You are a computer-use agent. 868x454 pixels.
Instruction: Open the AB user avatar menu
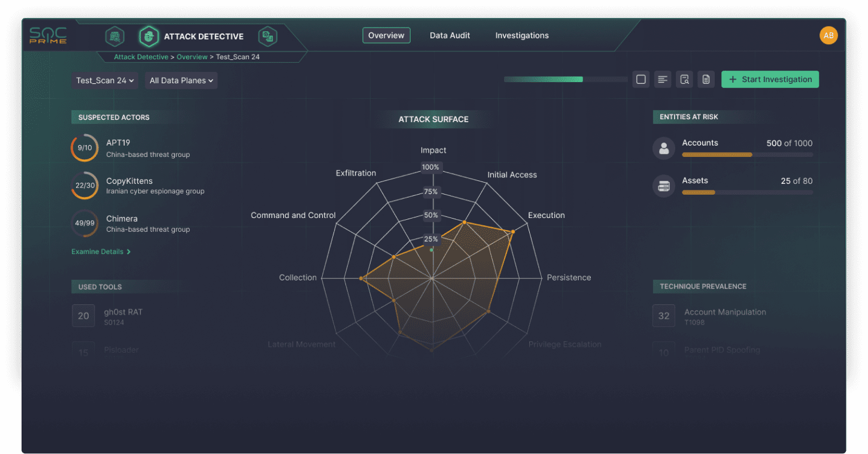pos(828,35)
